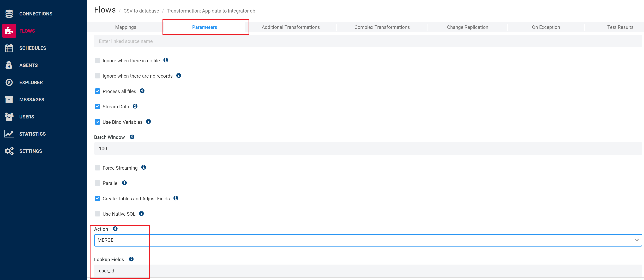Click the linked source name field
The width and height of the screenshot is (644, 280).
368,41
